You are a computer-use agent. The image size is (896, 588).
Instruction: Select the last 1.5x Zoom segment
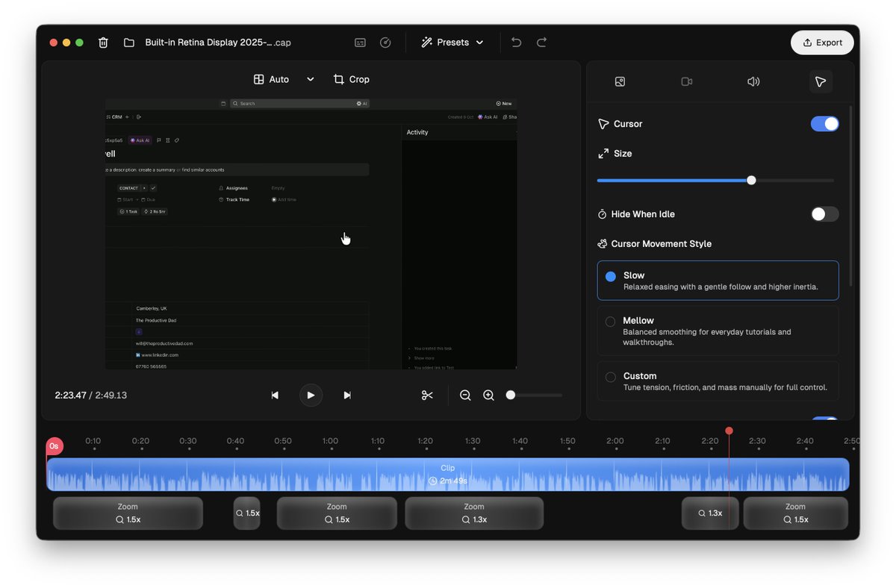pyautogui.click(x=796, y=513)
